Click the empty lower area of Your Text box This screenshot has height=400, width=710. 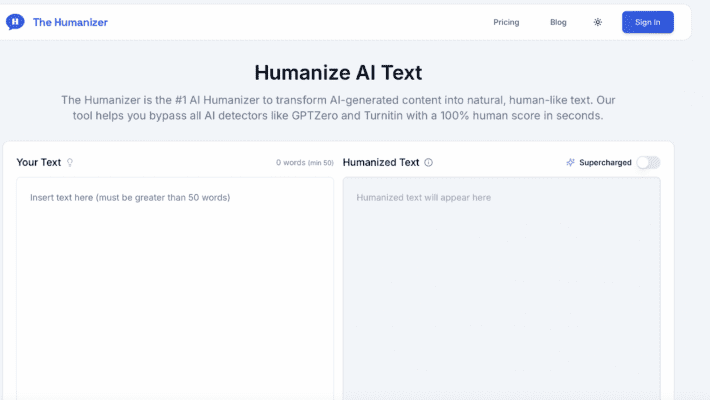click(175, 317)
